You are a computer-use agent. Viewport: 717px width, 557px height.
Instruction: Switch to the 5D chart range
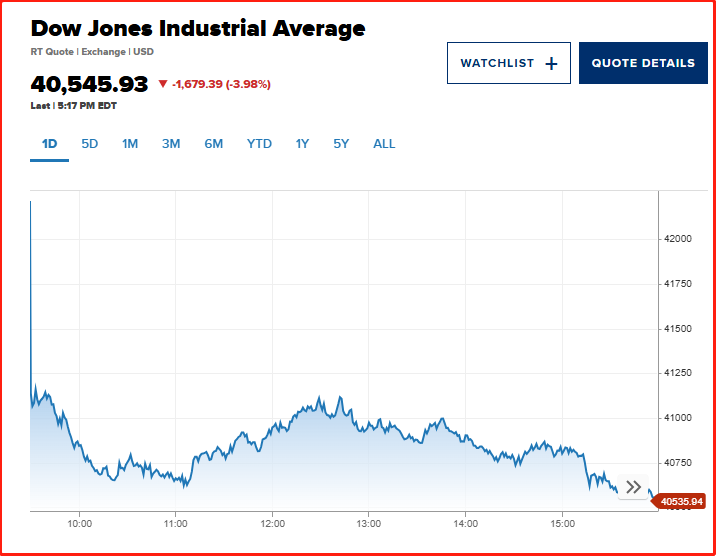(x=90, y=144)
